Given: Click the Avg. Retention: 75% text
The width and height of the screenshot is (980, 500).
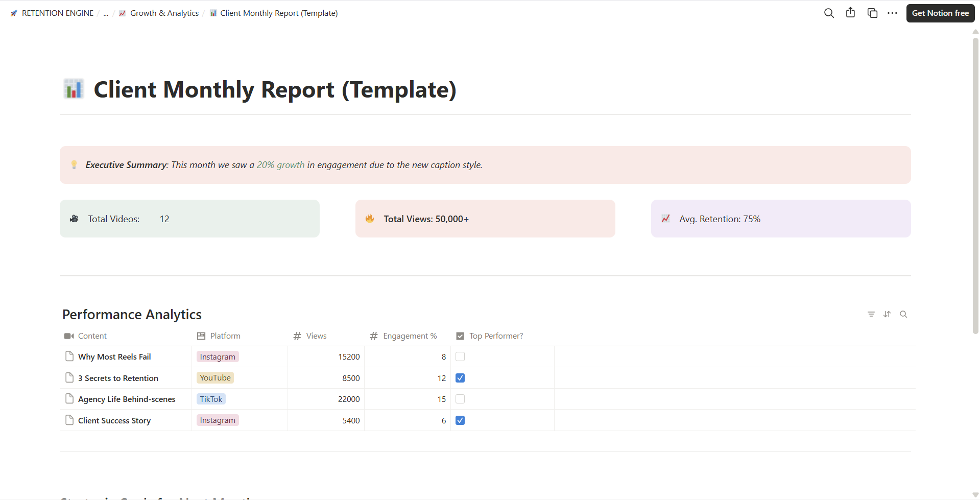Looking at the screenshot, I should [x=720, y=219].
